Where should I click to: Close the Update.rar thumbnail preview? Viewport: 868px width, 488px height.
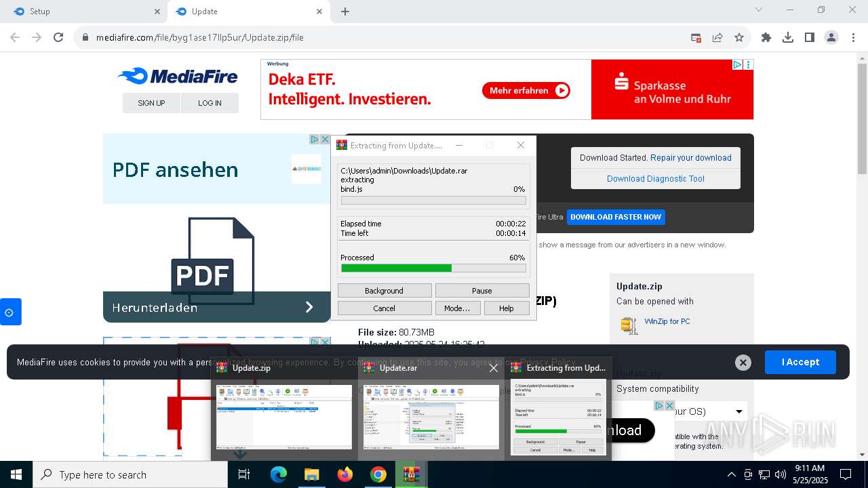pyautogui.click(x=494, y=368)
